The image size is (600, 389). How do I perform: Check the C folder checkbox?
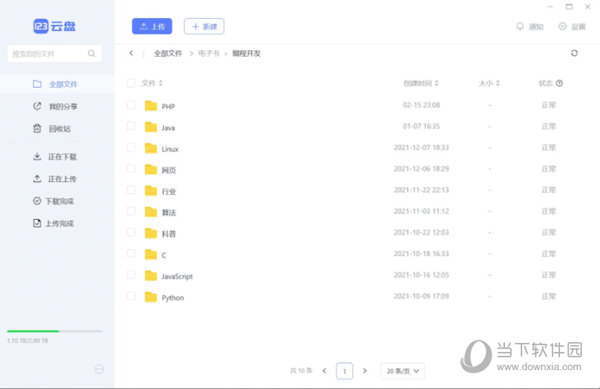[131, 254]
